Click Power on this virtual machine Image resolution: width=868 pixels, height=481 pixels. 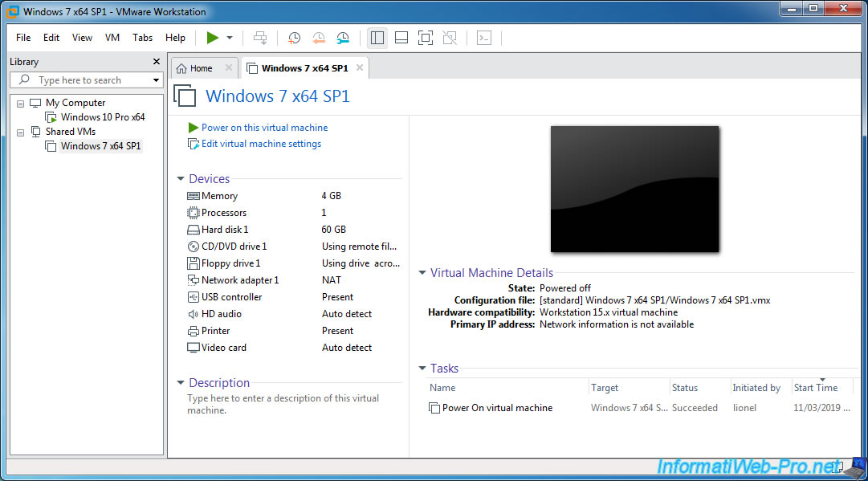(264, 128)
